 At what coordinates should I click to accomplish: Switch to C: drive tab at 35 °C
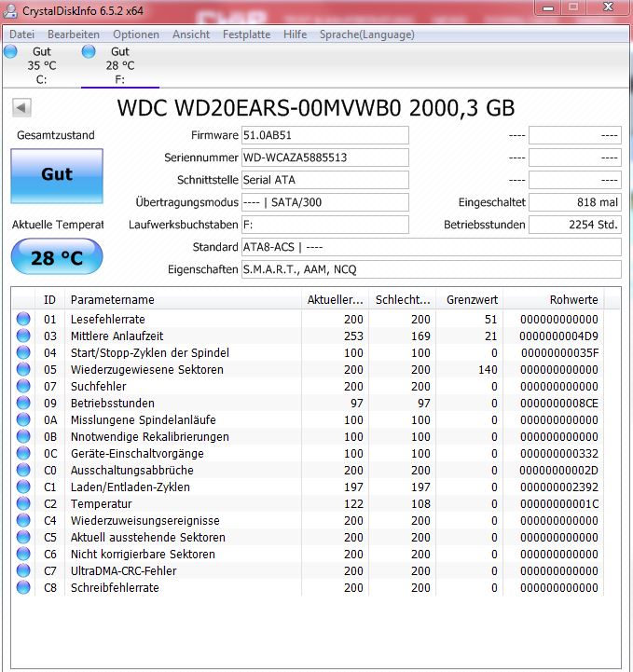(42, 65)
